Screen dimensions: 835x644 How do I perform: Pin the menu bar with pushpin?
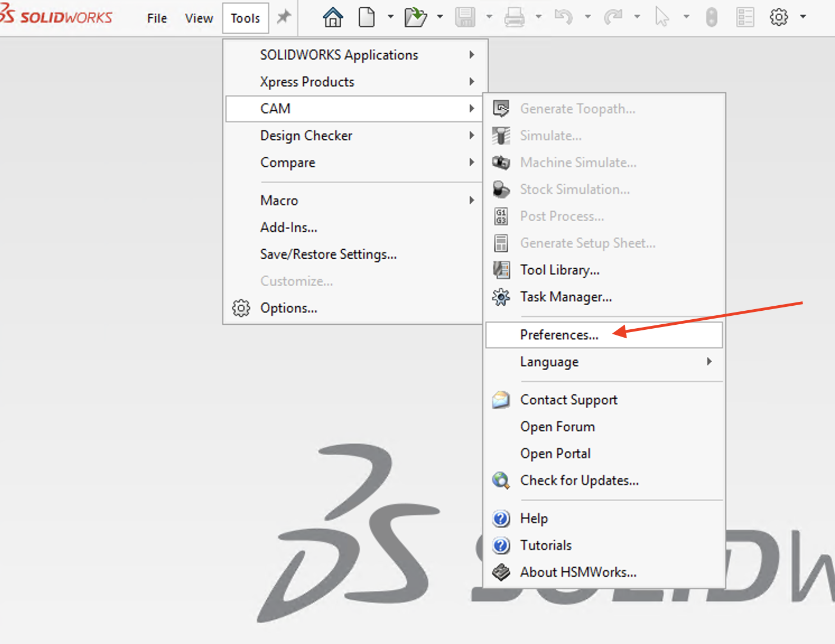point(284,17)
